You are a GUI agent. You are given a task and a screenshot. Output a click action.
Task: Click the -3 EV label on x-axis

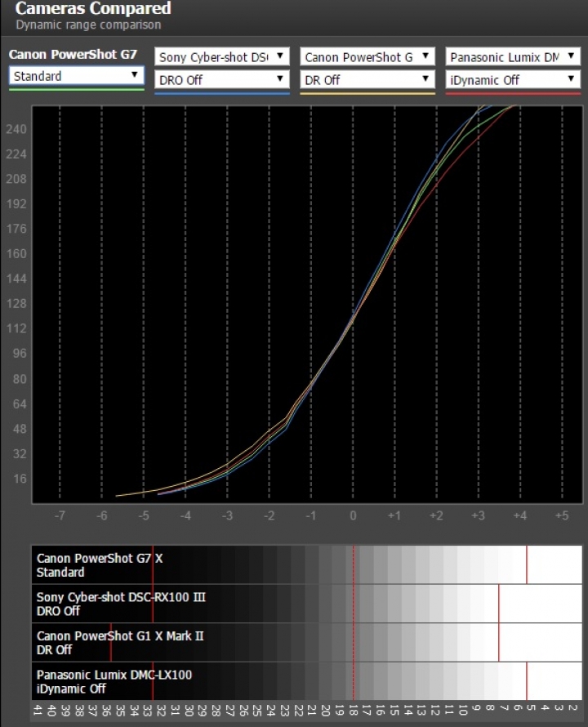pyautogui.click(x=227, y=515)
